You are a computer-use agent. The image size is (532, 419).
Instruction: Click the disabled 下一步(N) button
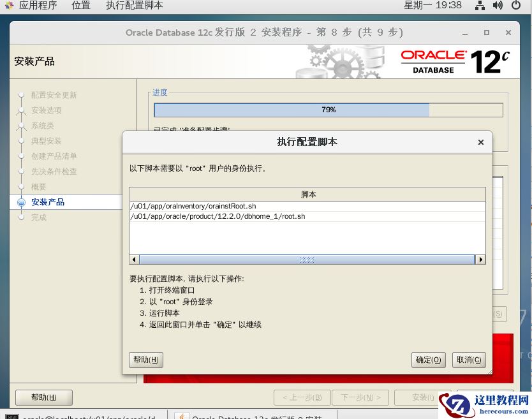[360, 397]
